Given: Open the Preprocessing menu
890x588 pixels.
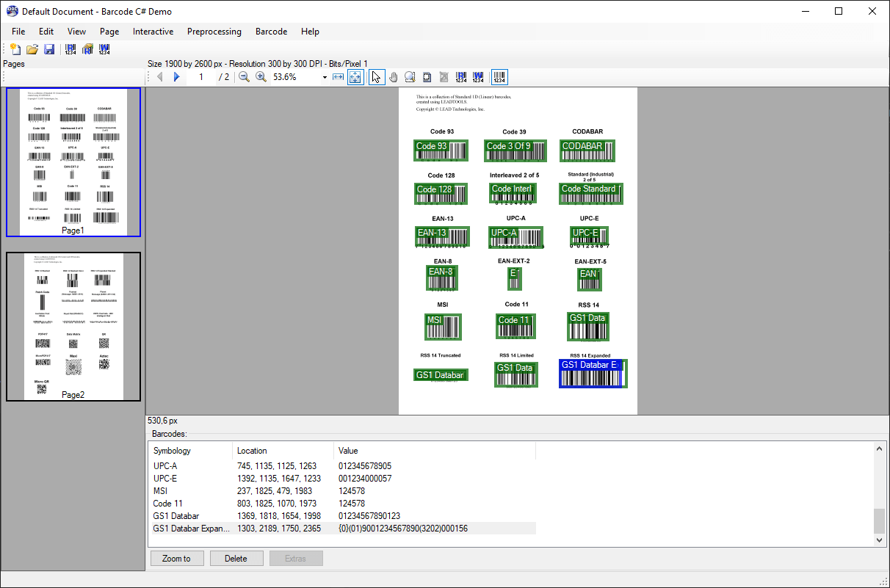Looking at the screenshot, I should pos(214,32).
